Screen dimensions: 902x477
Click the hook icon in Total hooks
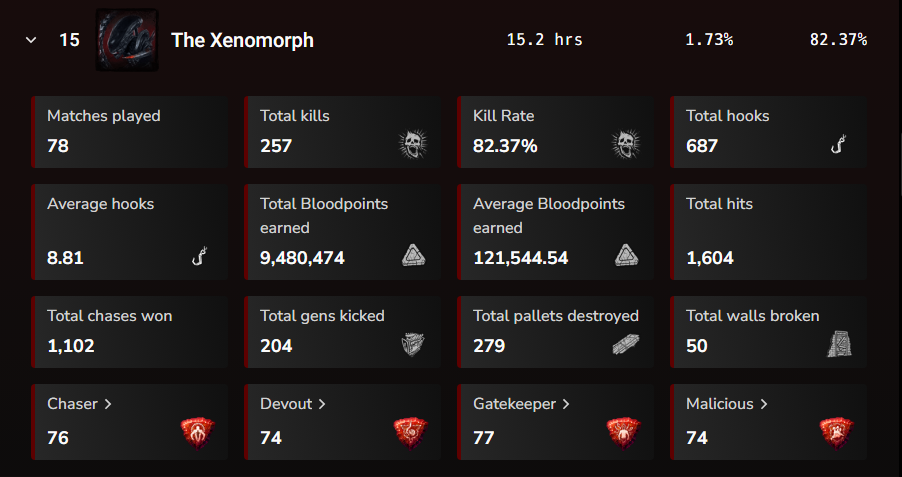[839, 144]
